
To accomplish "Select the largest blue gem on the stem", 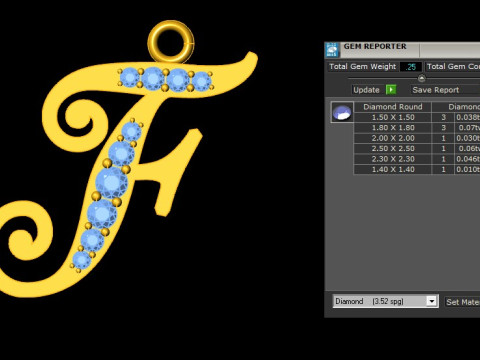I will (112, 183).
